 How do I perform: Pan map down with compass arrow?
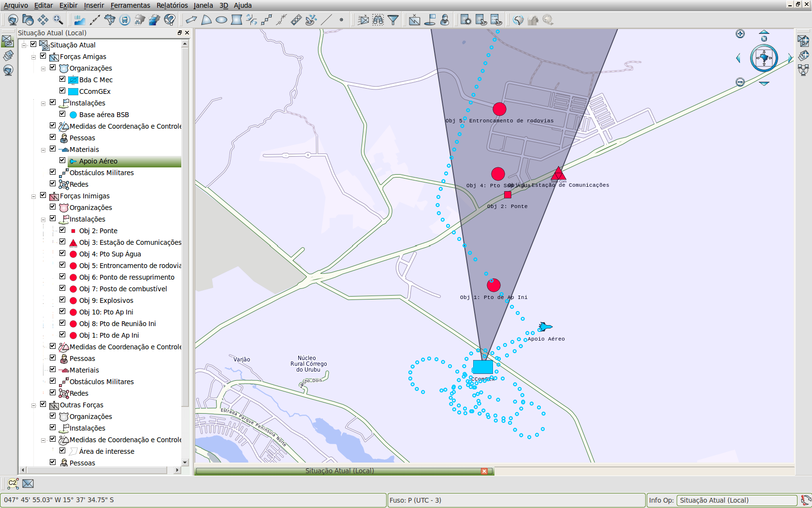(764, 84)
